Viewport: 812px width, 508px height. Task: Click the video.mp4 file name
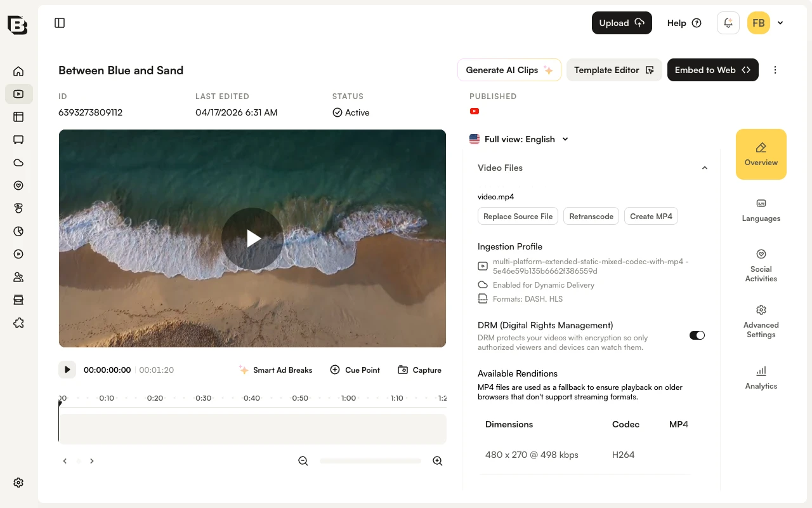(496, 197)
